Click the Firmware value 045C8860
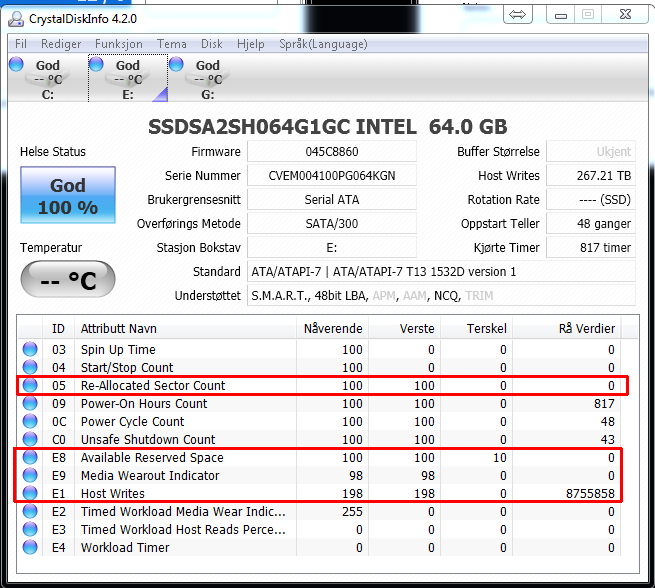The image size is (655, 588). [x=332, y=152]
